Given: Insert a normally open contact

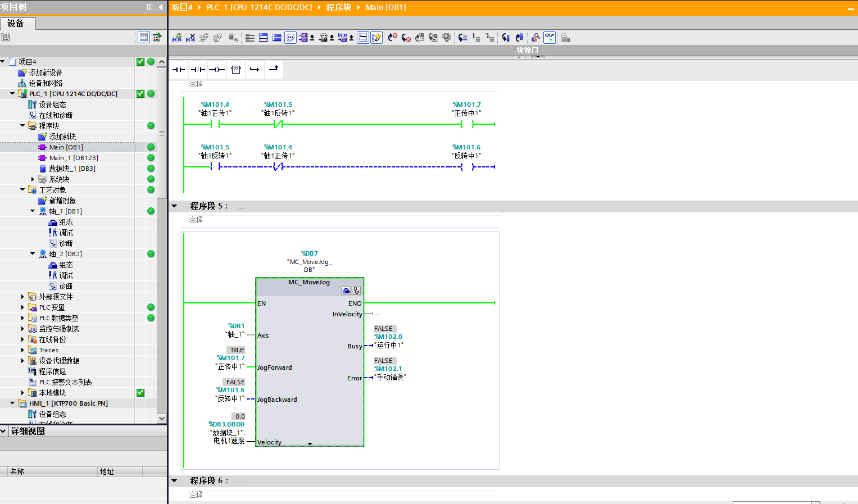Looking at the screenshot, I should coord(179,70).
